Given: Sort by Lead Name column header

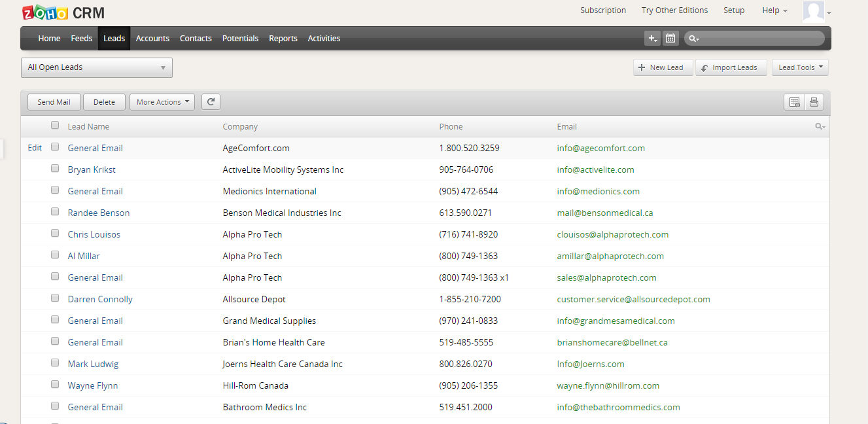Looking at the screenshot, I should click(88, 126).
